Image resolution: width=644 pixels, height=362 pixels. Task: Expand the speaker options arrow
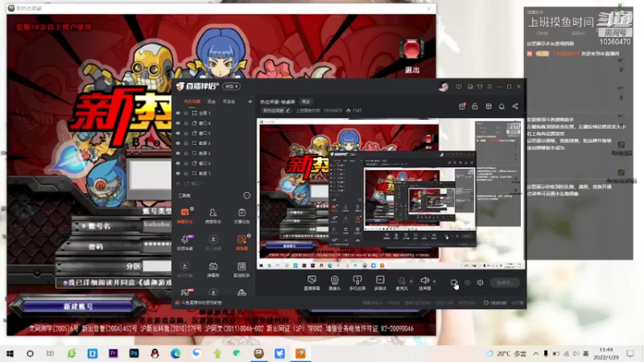pyautogui.click(x=434, y=282)
